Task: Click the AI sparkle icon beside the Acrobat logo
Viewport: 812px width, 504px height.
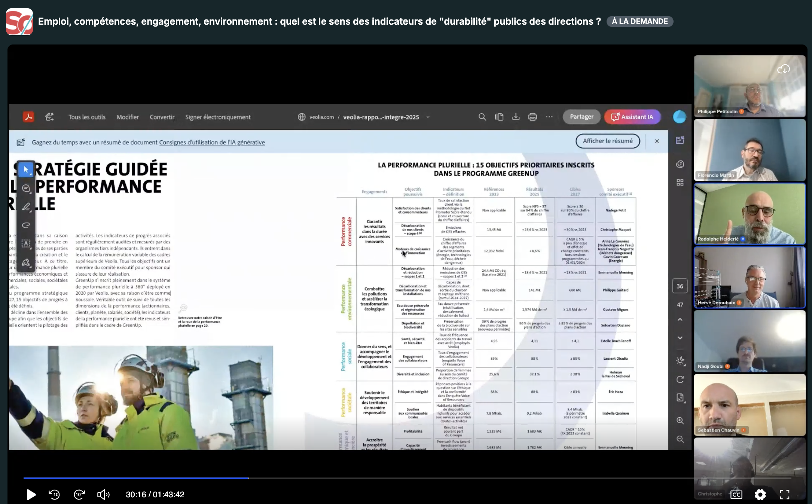Action: [49, 117]
